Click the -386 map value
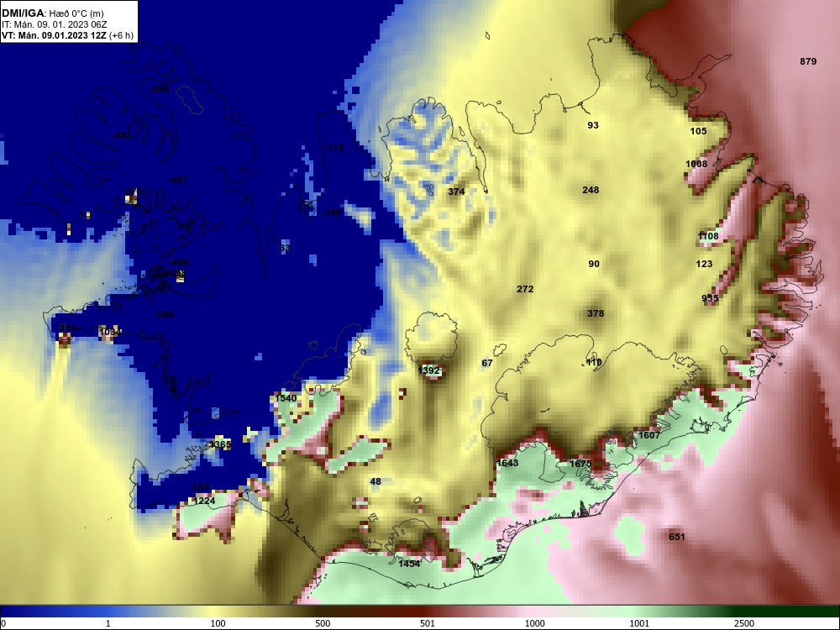Viewport: 840px width, 630px height. coord(164,314)
